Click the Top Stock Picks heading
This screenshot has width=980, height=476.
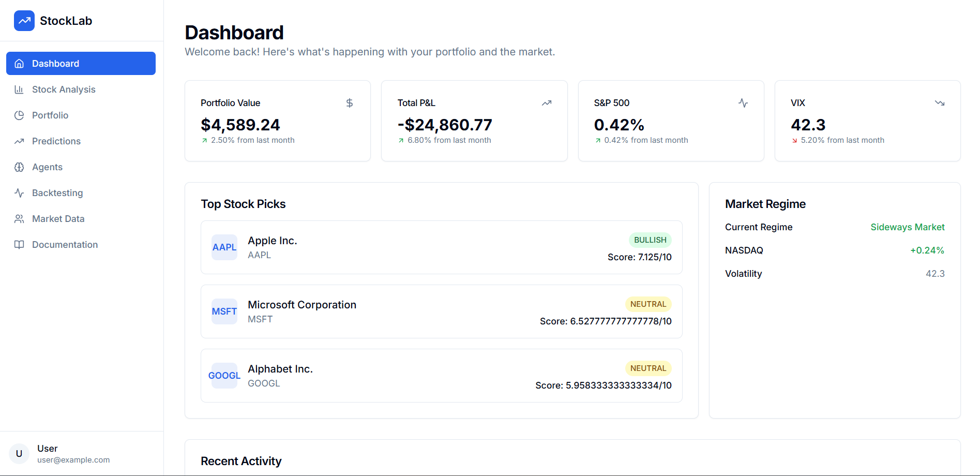[243, 204]
